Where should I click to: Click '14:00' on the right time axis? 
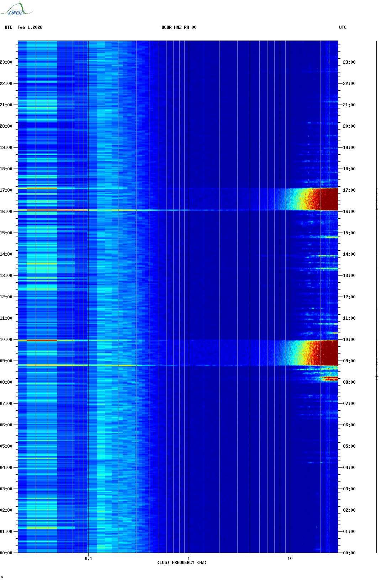coord(349,254)
